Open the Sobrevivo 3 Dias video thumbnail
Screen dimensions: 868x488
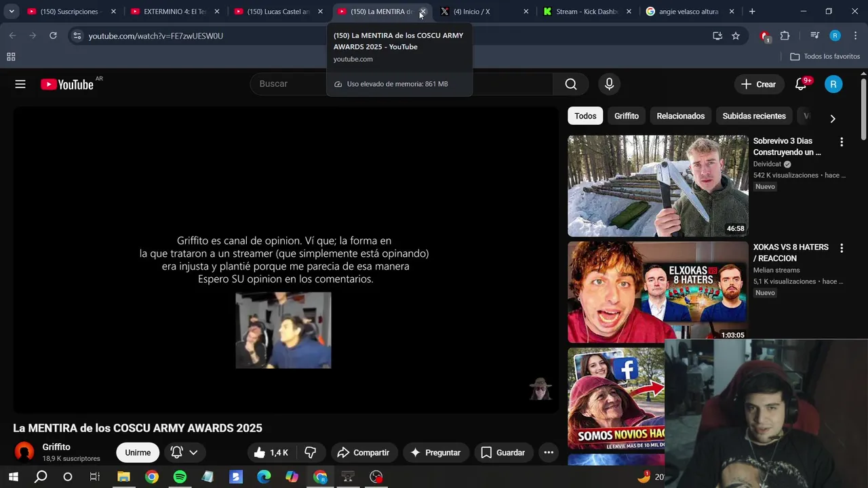coord(658,186)
